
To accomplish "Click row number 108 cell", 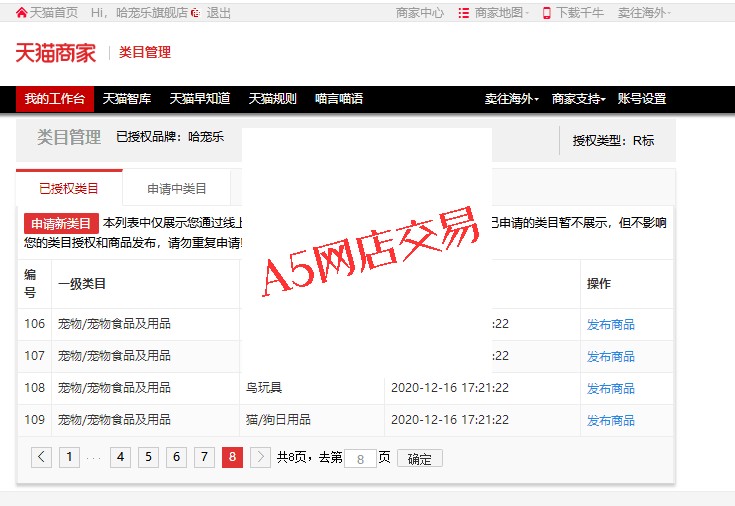I will click(x=35, y=387).
